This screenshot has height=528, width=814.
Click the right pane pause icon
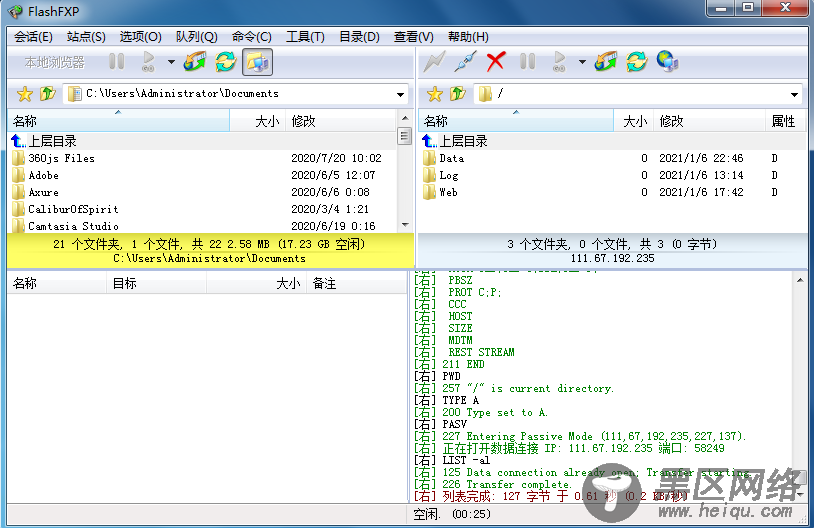coord(527,62)
